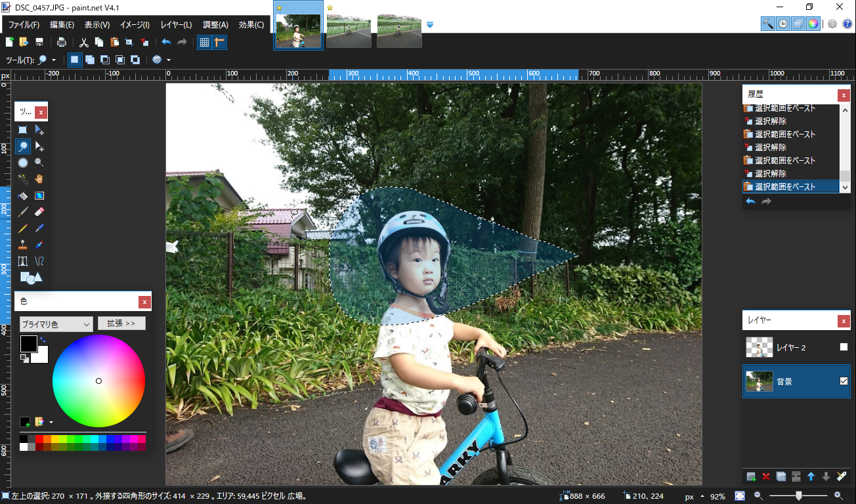The width and height of the screenshot is (856, 504).
Task: Open layer properties in Layers panel
Action: [x=842, y=476]
